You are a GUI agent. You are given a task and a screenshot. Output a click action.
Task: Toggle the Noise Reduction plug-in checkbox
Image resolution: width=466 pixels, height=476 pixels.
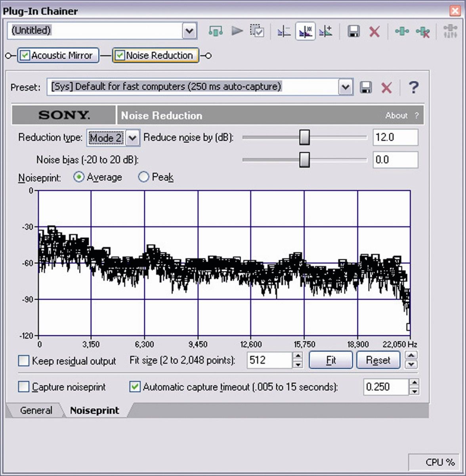click(x=120, y=56)
